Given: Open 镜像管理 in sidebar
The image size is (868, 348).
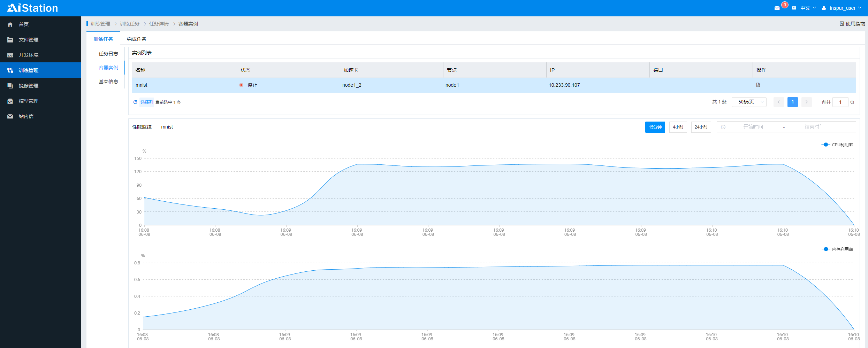Looking at the screenshot, I should tap(28, 86).
